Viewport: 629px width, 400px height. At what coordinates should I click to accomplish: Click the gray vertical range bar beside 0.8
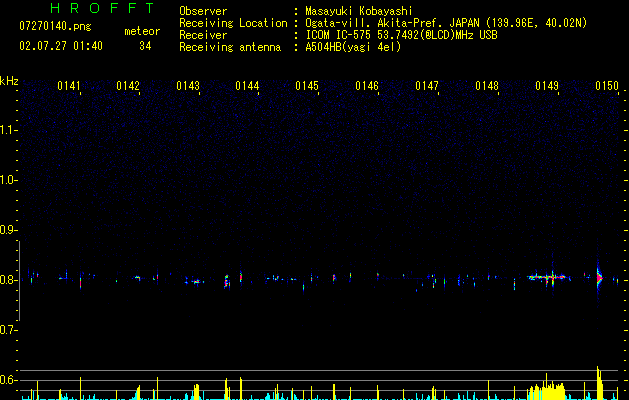[x=19, y=280]
